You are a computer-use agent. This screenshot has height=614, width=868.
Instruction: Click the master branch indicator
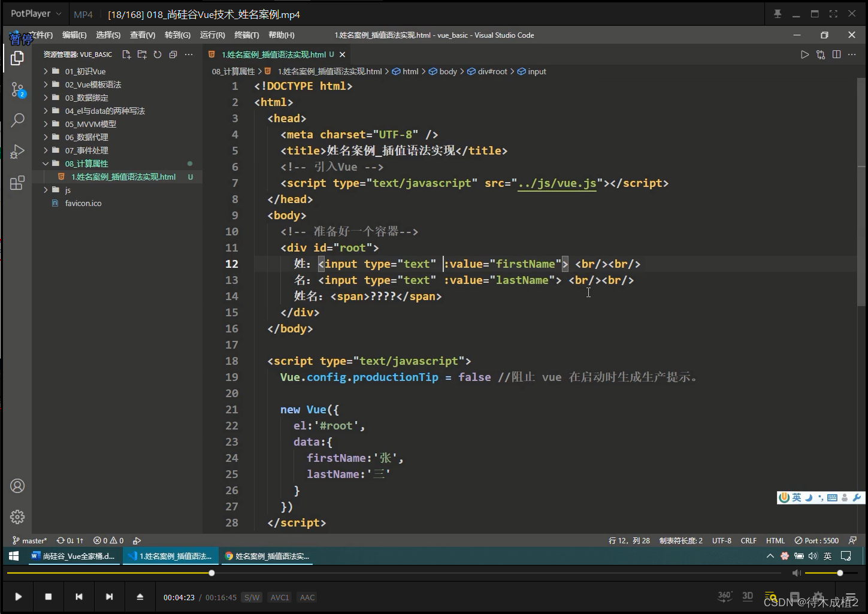click(x=29, y=540)
